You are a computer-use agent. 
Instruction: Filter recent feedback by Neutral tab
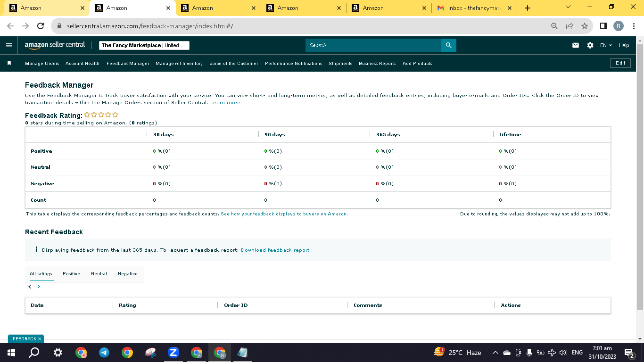(99, 274)
